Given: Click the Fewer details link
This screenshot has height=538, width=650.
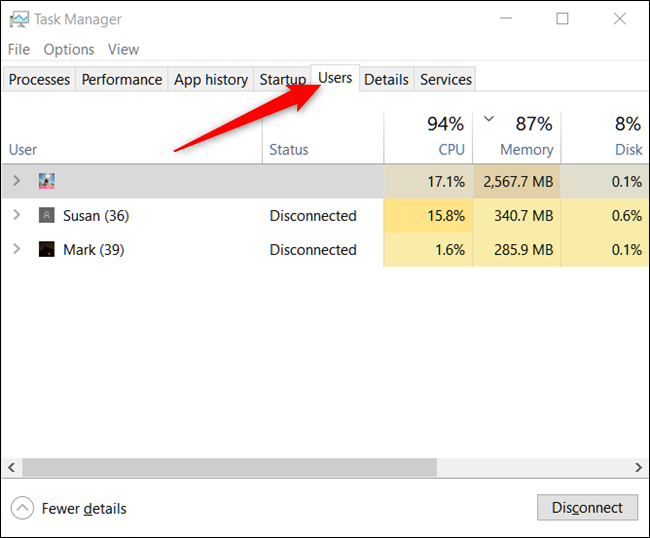Looking at the screenshot, I should click(84, 509).
